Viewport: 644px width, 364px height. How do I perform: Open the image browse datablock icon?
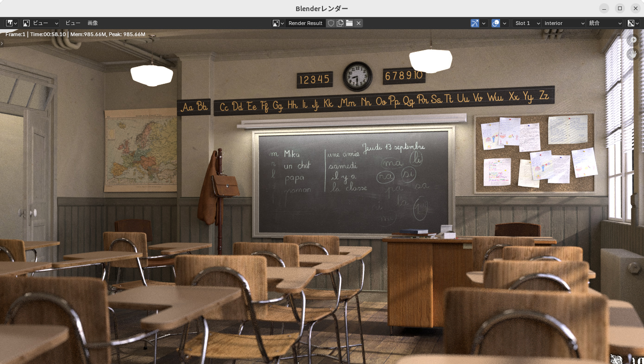(278, 23)
